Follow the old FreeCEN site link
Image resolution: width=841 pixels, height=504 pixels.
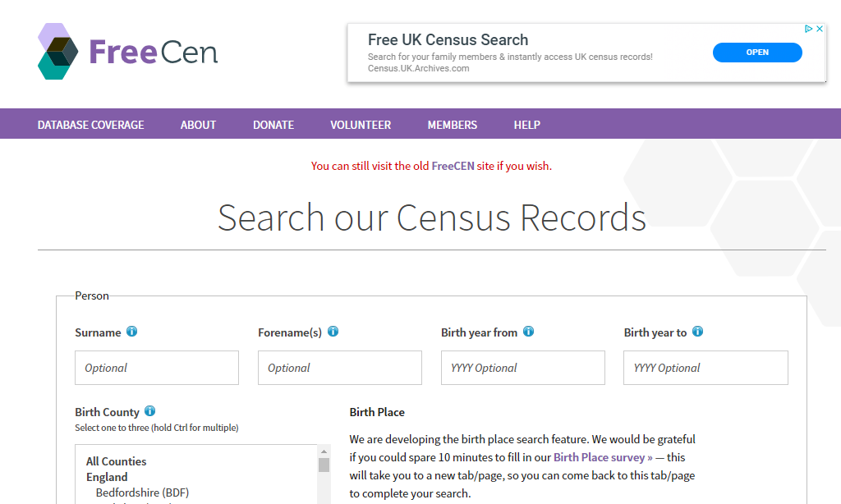tap(453, 166)
